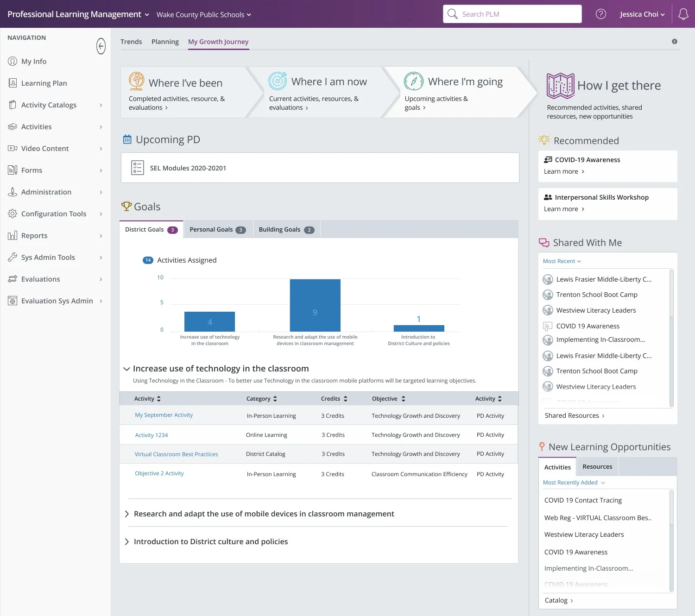Switch to the Resources tab
The height and width of the screenshot is (616, 695).
point(597,466)
